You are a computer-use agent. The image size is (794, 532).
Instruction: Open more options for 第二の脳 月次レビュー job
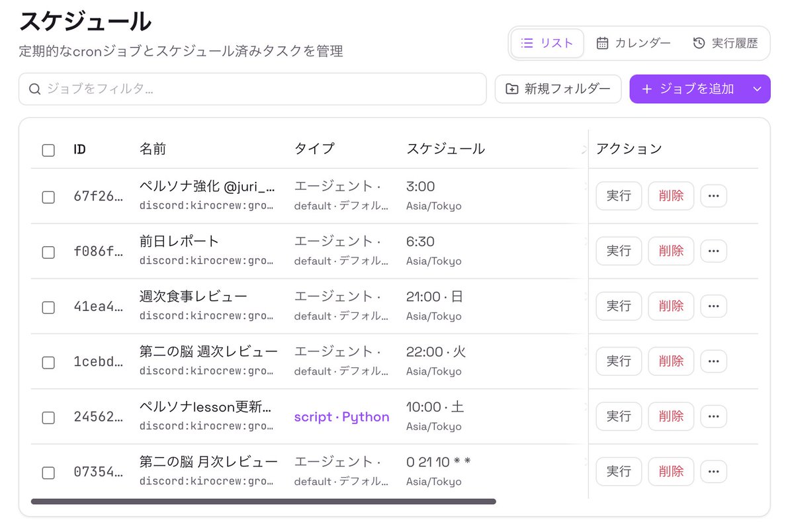click(x=713, y=471)
